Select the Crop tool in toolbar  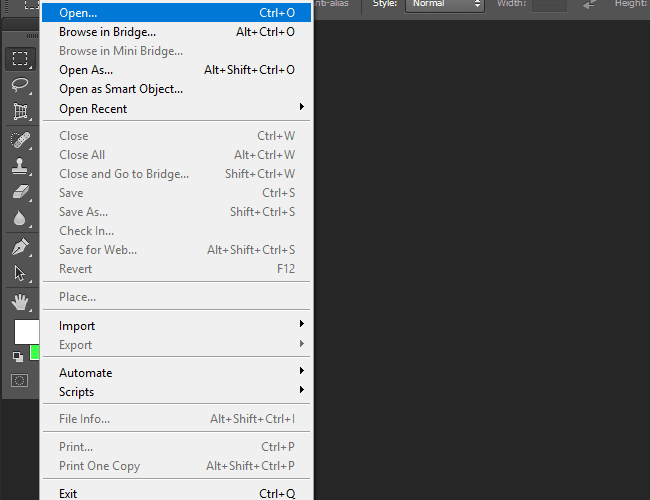(x=20, y=112)
